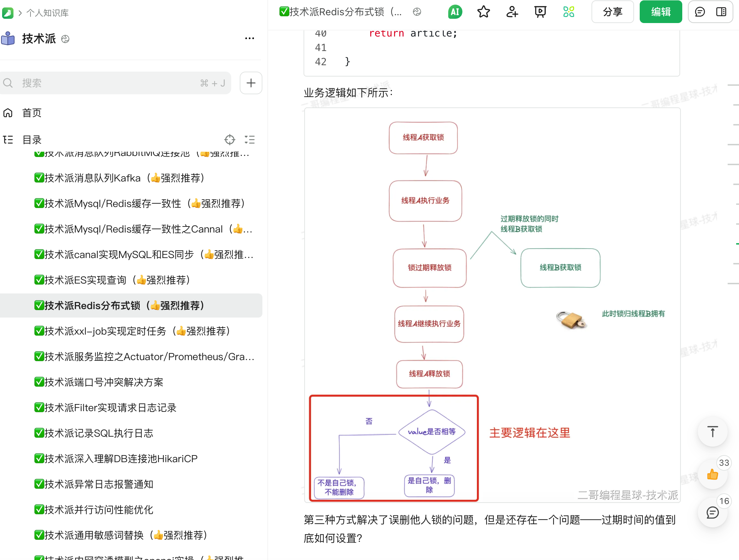Open the new document plus menu
This screenshot has height=560, width=739.
click(251, 83)
